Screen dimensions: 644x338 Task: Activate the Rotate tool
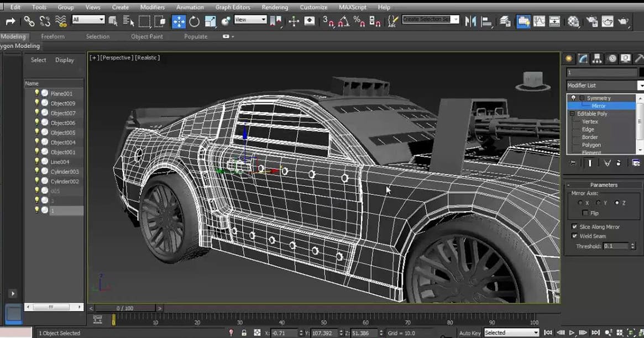pos(195,22)
